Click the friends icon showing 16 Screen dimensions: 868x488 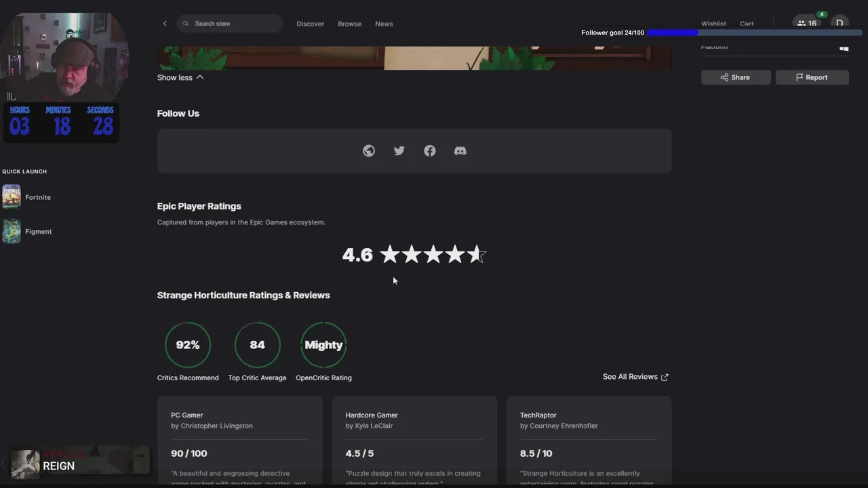click(x=807, y=23)
